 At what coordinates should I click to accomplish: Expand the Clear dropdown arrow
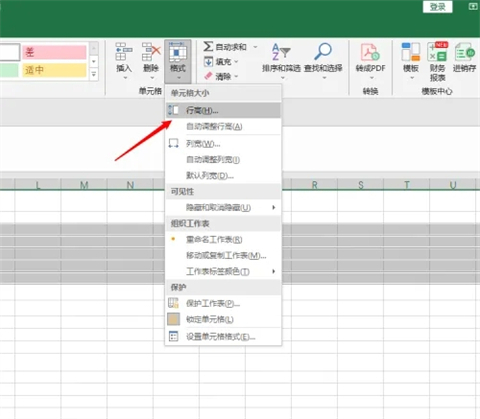[236, 76]
